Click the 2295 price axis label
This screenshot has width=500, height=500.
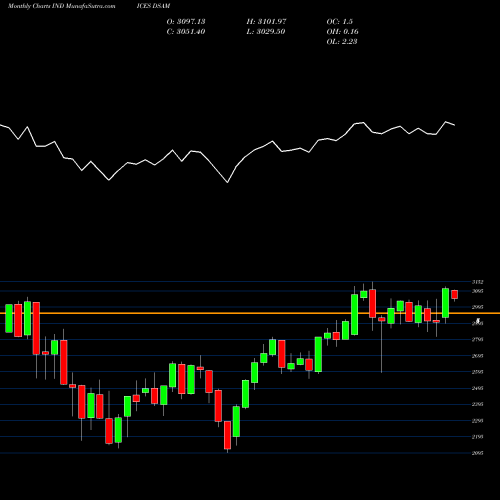[x=478, y=420]
